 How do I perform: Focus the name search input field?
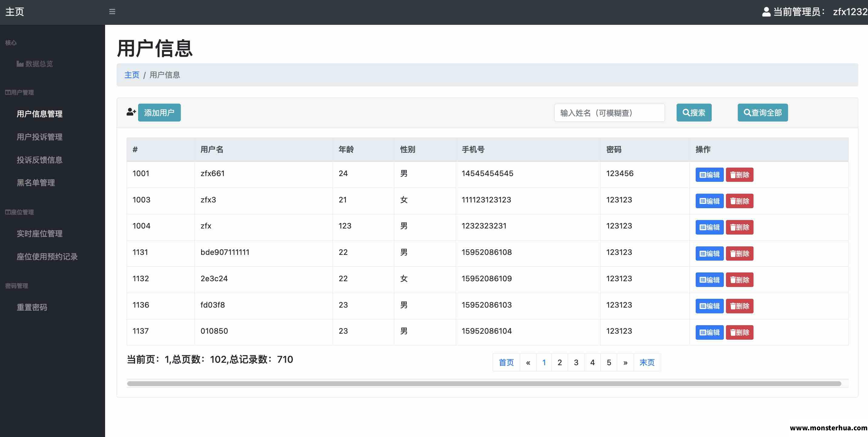(x=609, y=113)
